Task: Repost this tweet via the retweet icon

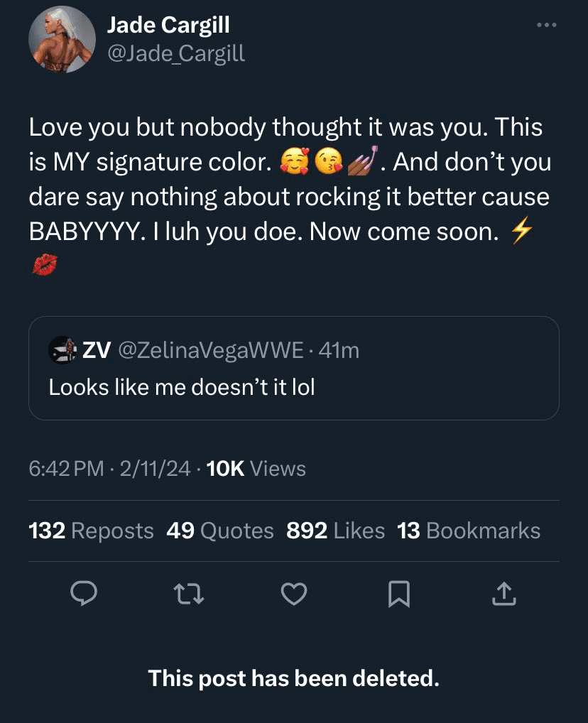Action: 189,594
